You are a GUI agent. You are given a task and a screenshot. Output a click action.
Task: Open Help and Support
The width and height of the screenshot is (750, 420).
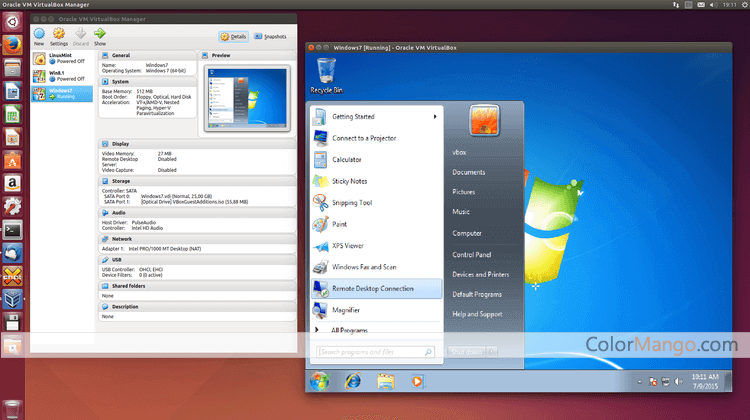[x=477, y=314]
